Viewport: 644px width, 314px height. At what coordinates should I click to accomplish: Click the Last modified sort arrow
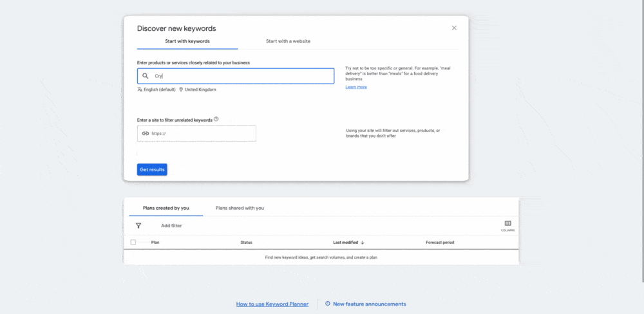[362, 243]
